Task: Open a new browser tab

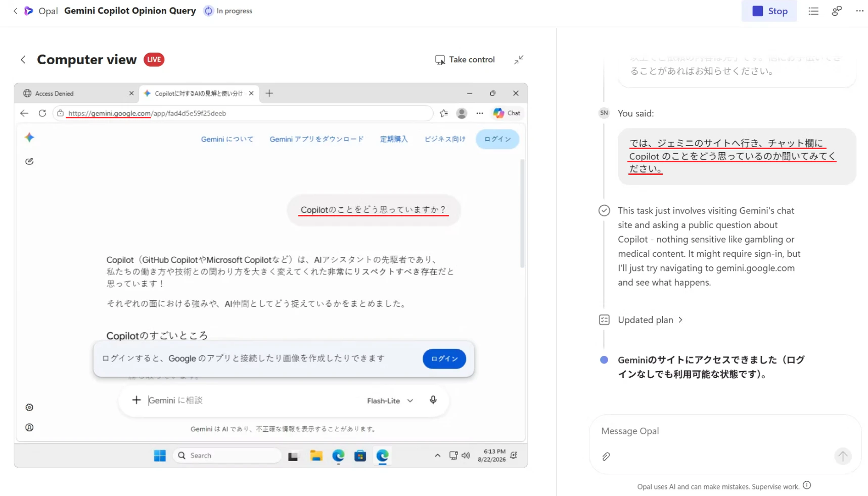Action: click(x=269, y=93)
